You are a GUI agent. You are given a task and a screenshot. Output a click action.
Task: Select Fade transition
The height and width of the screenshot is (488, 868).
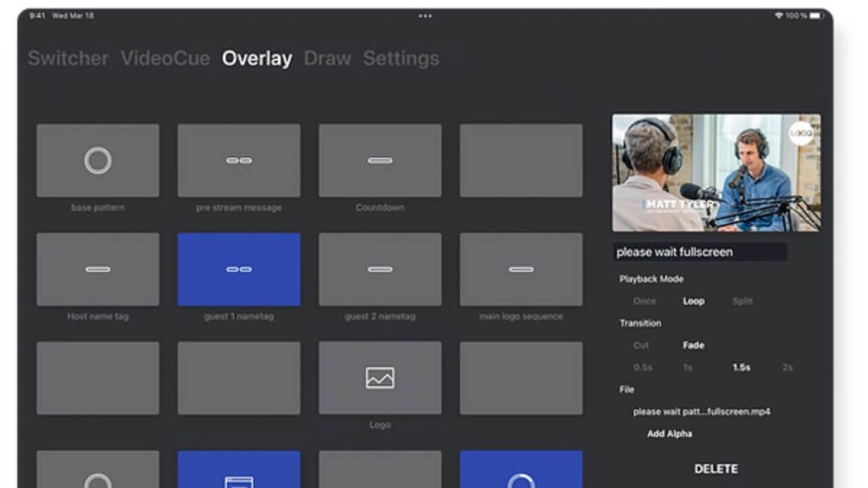click(693, 345)
